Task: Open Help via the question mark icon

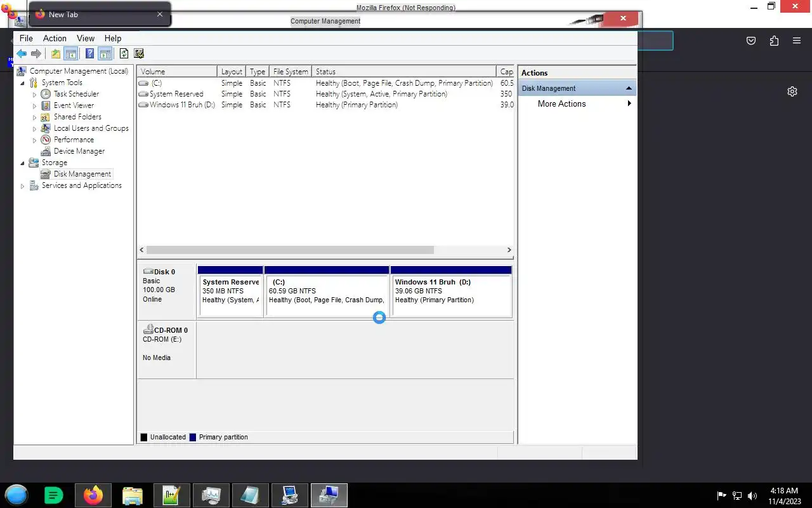Action: coord(90,54)
